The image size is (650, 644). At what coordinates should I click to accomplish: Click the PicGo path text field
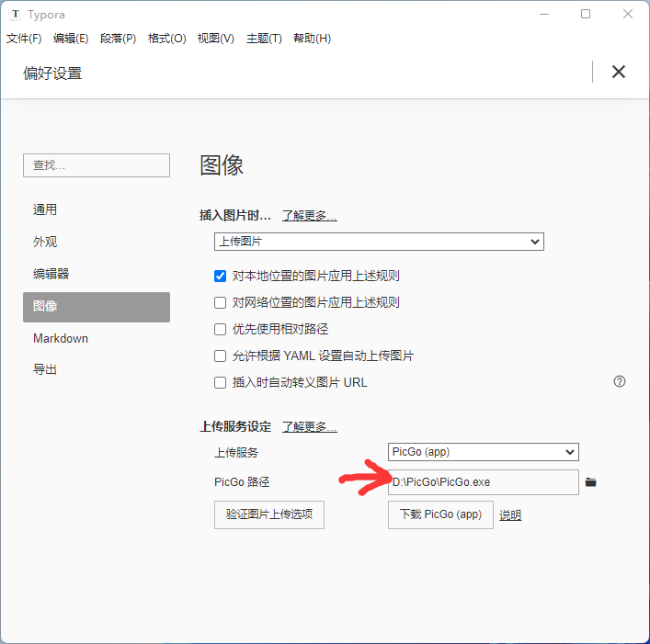coord(484,482)
